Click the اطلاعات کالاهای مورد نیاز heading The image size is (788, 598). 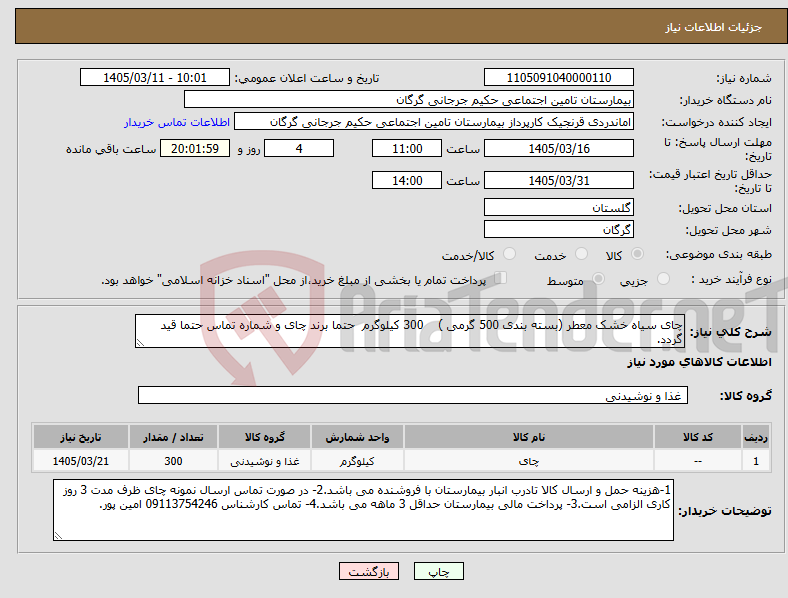699,362
